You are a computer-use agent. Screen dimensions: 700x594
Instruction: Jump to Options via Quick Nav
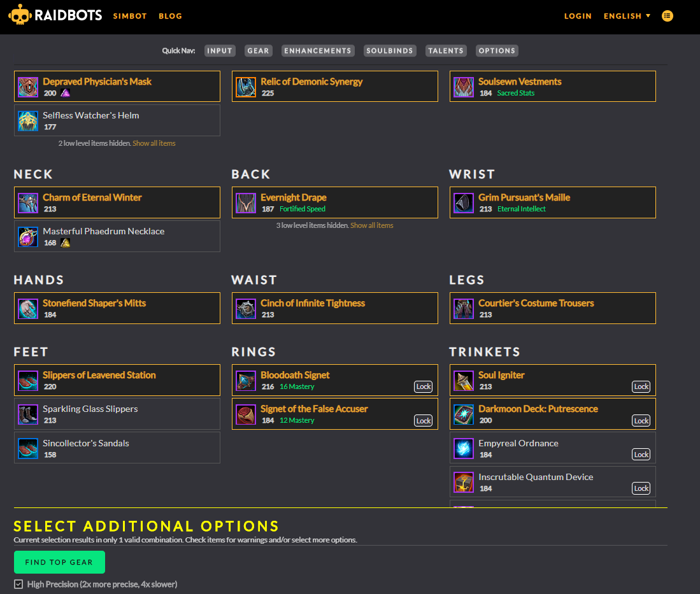497,51
